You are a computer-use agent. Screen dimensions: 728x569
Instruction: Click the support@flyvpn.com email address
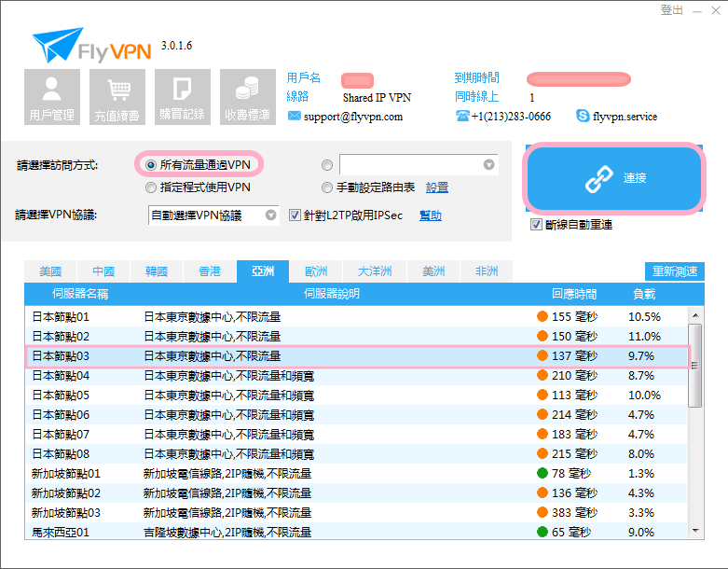pyautogui.click(x=353, y=116)
